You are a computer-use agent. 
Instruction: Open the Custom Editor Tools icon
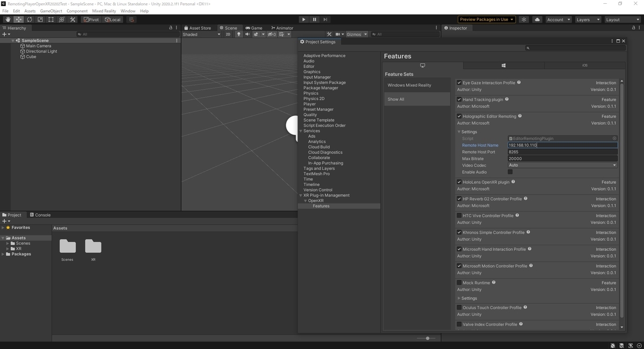[x=72, y=19]
